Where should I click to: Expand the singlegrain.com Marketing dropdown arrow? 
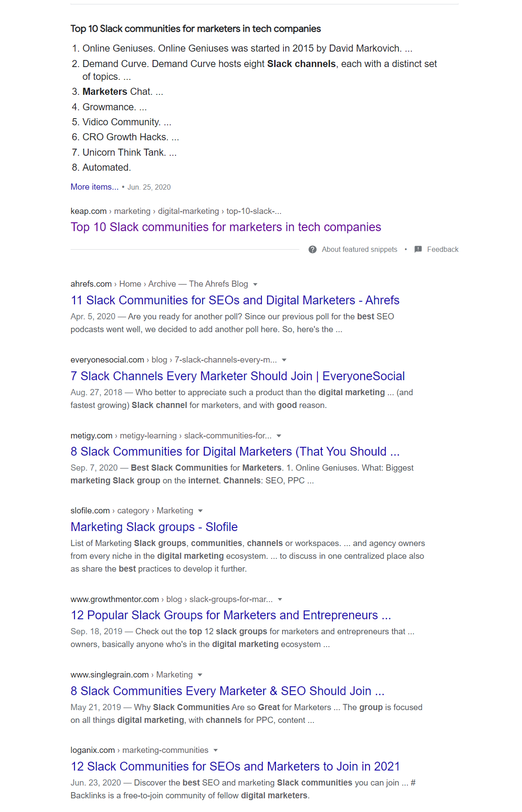pyautogui.click(x=200, y=675)
